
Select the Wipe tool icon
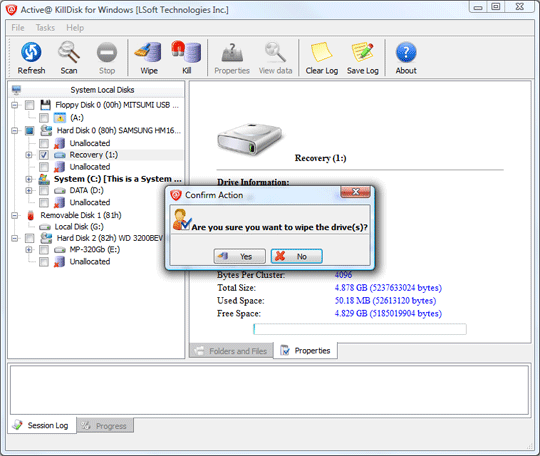pos(148,52)
